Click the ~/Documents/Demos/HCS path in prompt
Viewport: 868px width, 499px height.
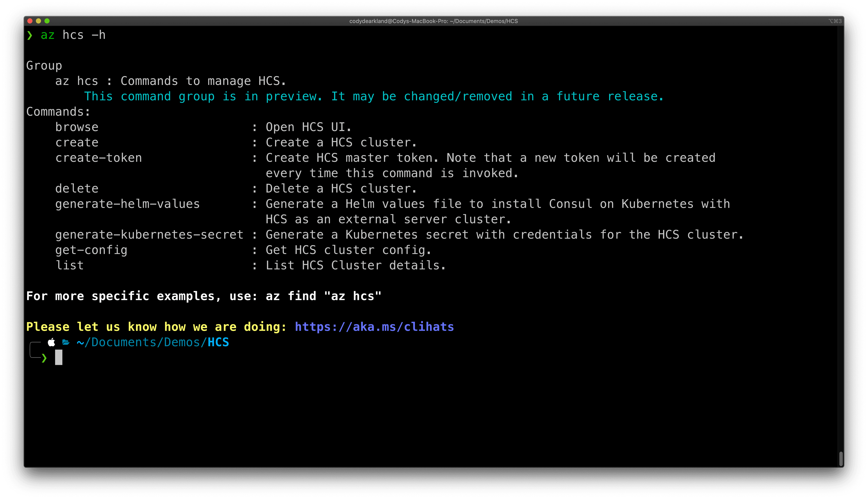coord(153,342)
